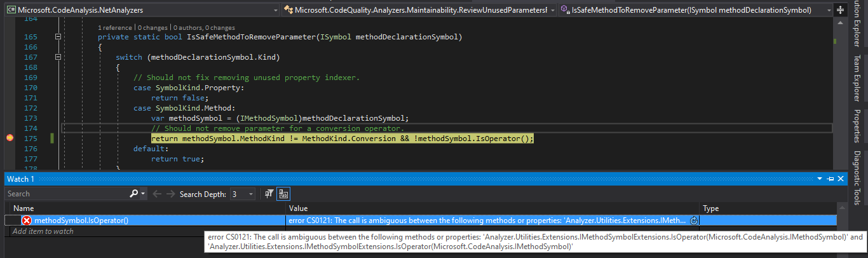Click the pin filter icon in the Watch toolbar
This screenshot has width=868, height=258.
[269, 194]
